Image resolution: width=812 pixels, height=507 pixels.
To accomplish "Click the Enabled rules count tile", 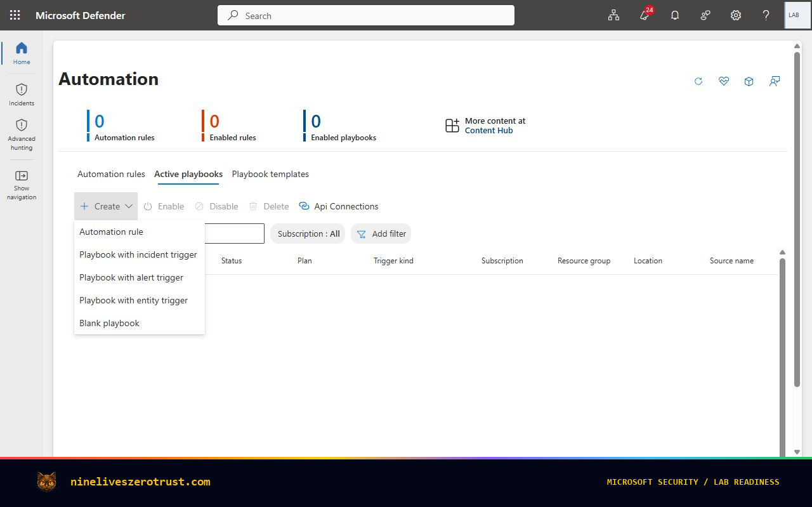I will point(229,126).
